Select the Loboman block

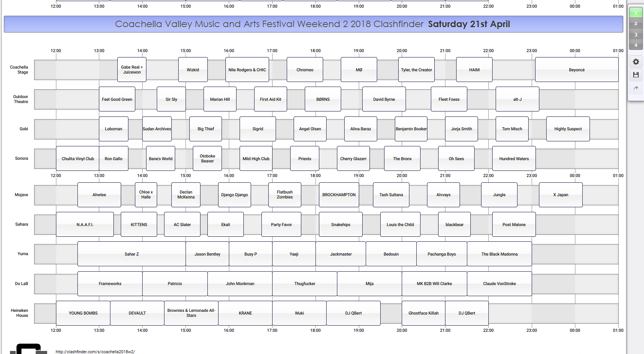point(113,129)
